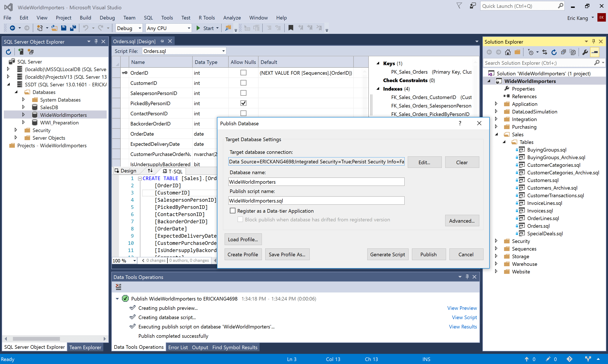This screenshot has height=364, width=608.
Task: Click the Quick Launch search box
Action: pos(522,6)
